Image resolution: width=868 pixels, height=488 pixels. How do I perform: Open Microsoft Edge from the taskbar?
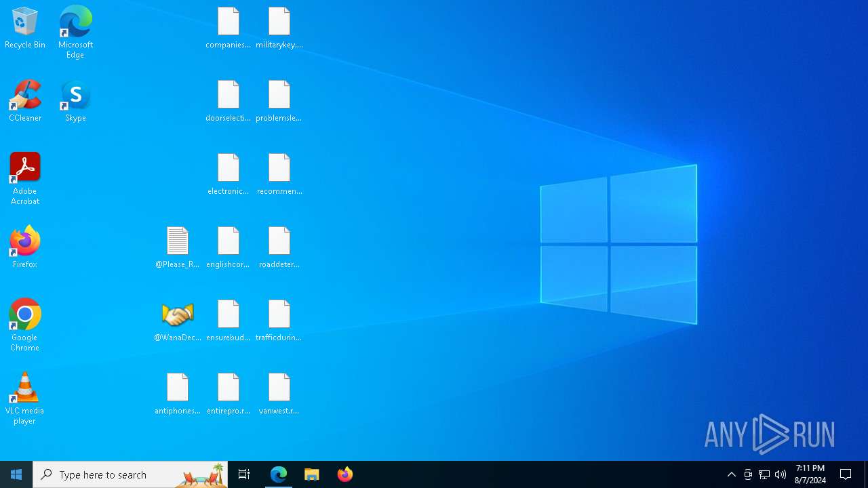point(279,474)
